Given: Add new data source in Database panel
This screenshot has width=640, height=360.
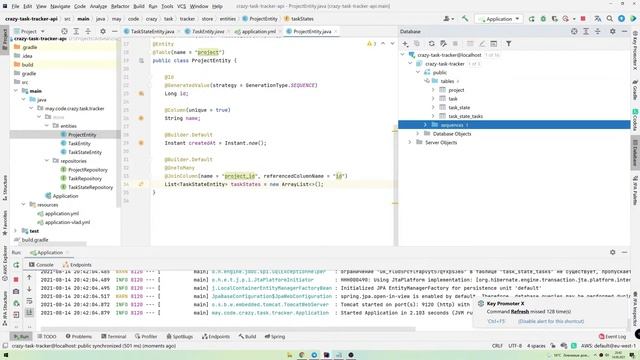Looking at the screenshot, I should (405, 44).
